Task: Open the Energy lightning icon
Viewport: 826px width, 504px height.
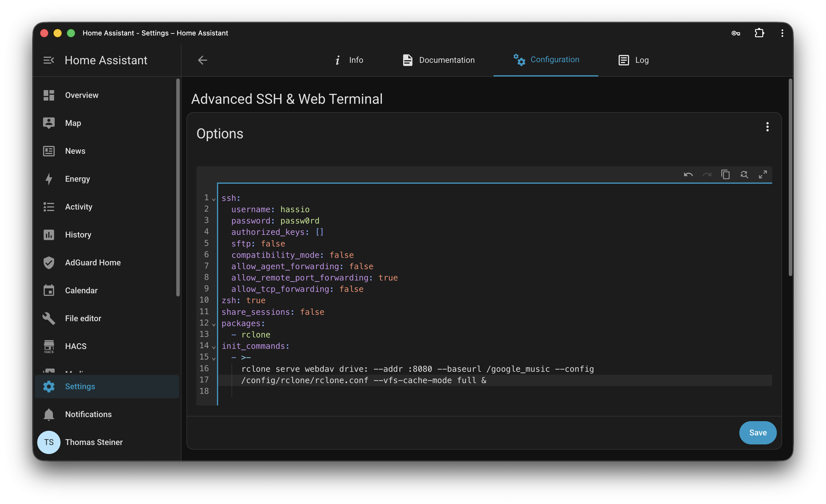Action: click(x=49, y=179)
